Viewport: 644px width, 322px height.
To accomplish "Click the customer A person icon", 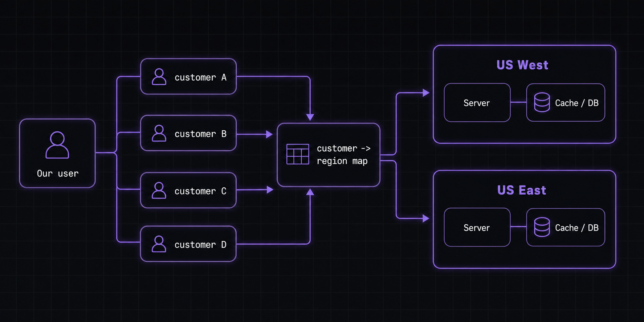I will point(159,77).
